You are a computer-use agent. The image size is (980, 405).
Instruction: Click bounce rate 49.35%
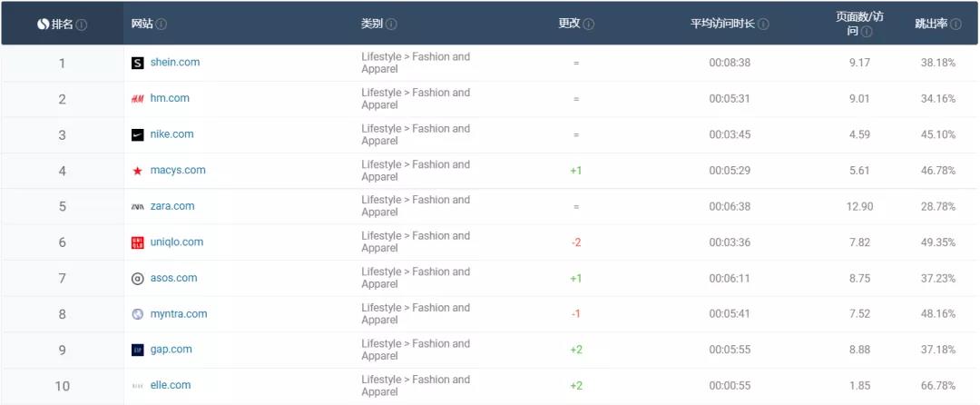(x=938, y=242)
